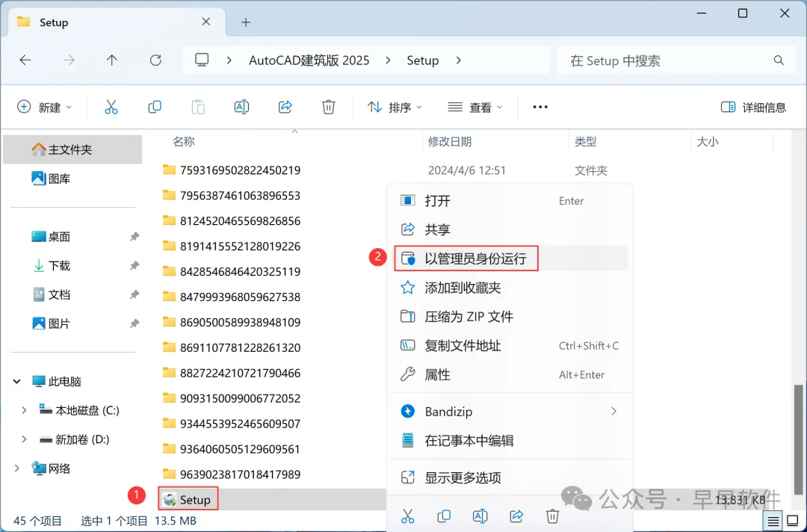Screen dimensions: 807x532
Task: Select folder 8428546846420325119
Action: pos(232,271)
